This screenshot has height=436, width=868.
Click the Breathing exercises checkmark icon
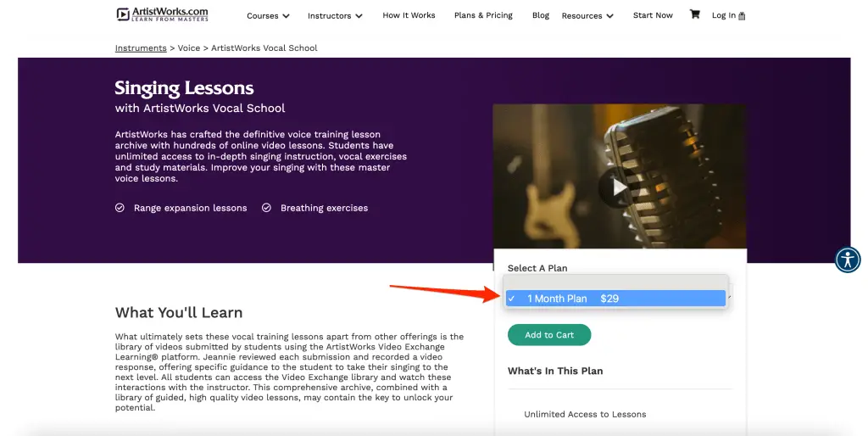(266, 208)
